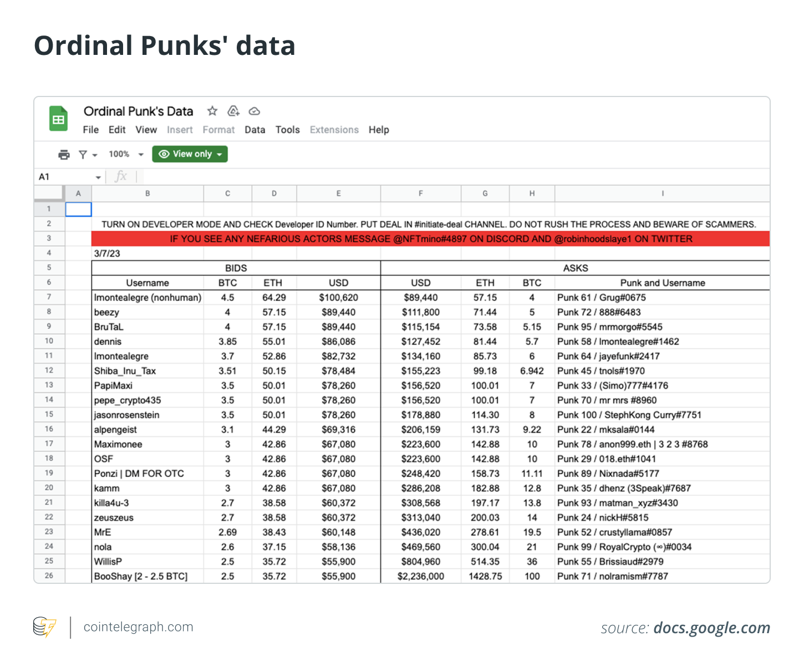Image resolution: width=804 pixels, height=672 pixels.
Task: Select ask USD cell $2,236,000
Action: [x=421, y=576]
